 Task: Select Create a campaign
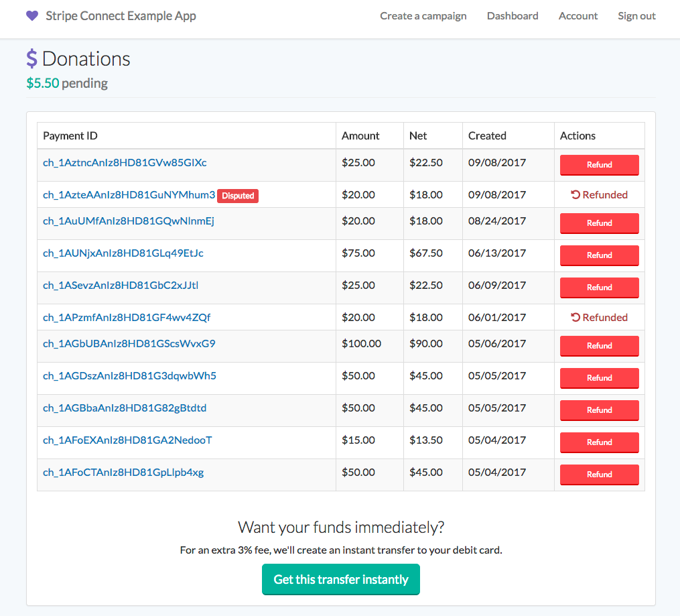click(x=423, y=15)
